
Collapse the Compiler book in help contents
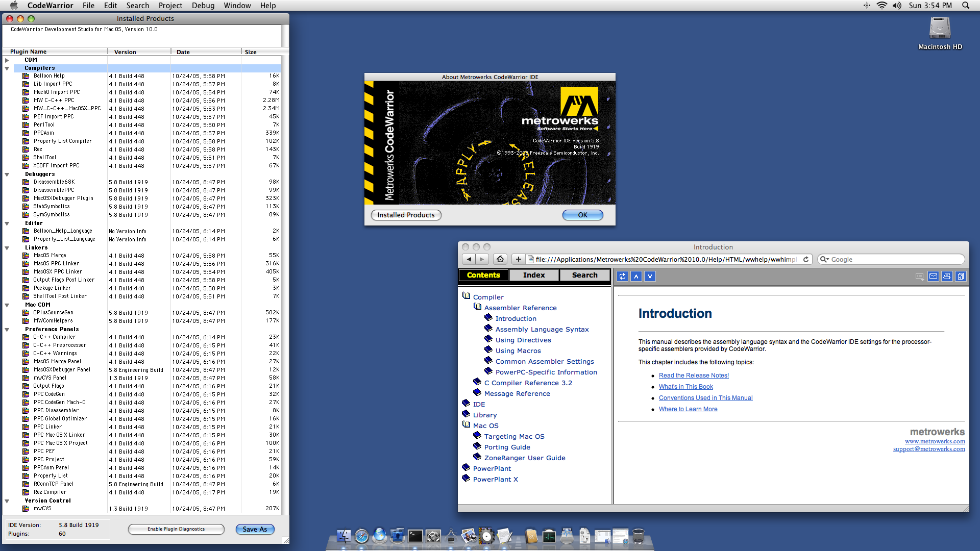tap(466, 296)
